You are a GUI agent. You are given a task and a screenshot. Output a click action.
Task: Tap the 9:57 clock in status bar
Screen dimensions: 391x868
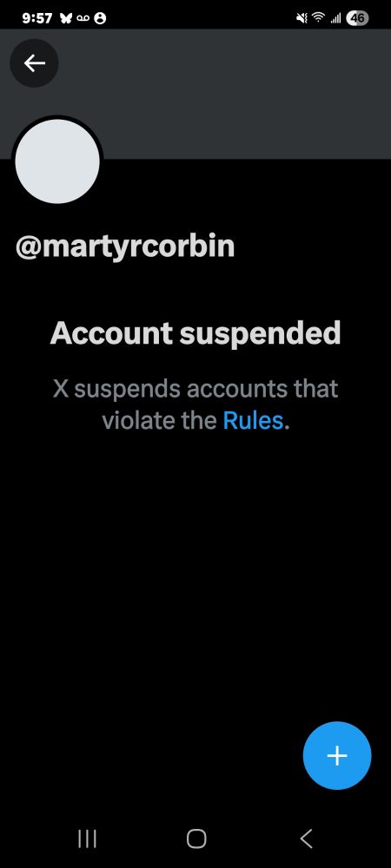click(x=37, y=18)
